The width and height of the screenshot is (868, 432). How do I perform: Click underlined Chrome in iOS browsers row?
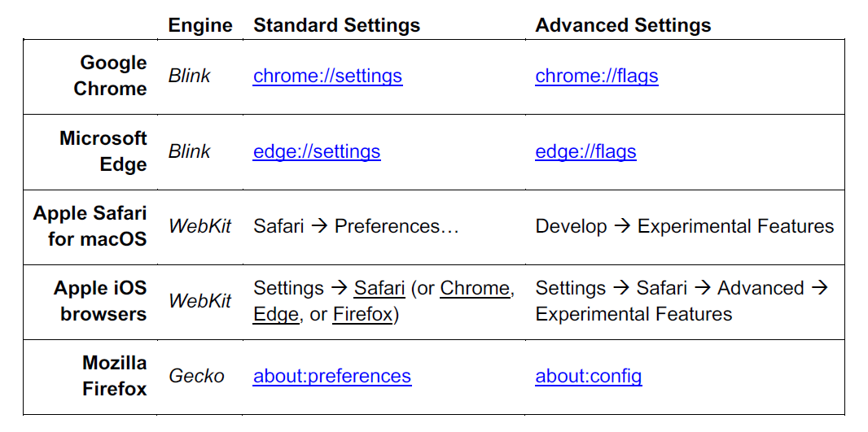pos(476,289)
